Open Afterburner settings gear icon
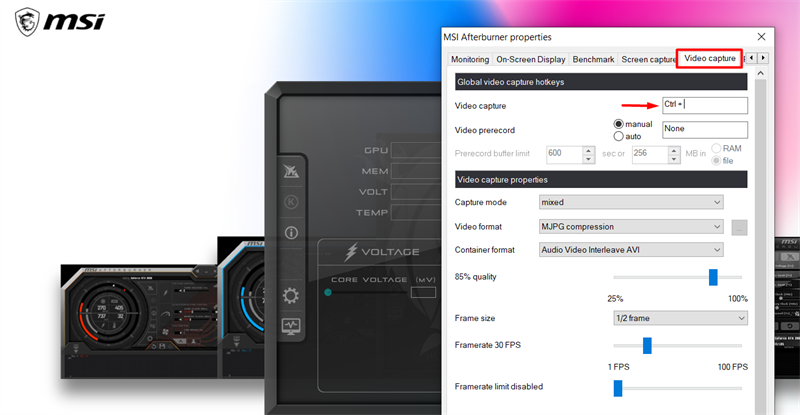800x415 pixels. (x=291, y=296)
